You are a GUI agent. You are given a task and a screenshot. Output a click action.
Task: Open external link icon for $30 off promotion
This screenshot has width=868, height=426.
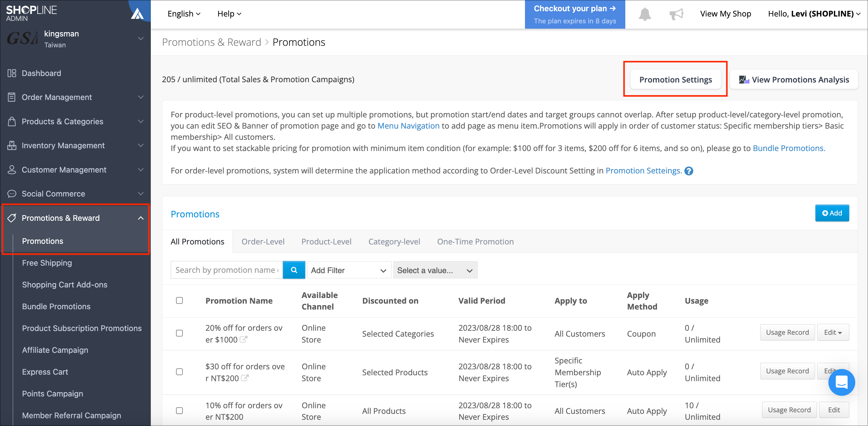(245, 378)
